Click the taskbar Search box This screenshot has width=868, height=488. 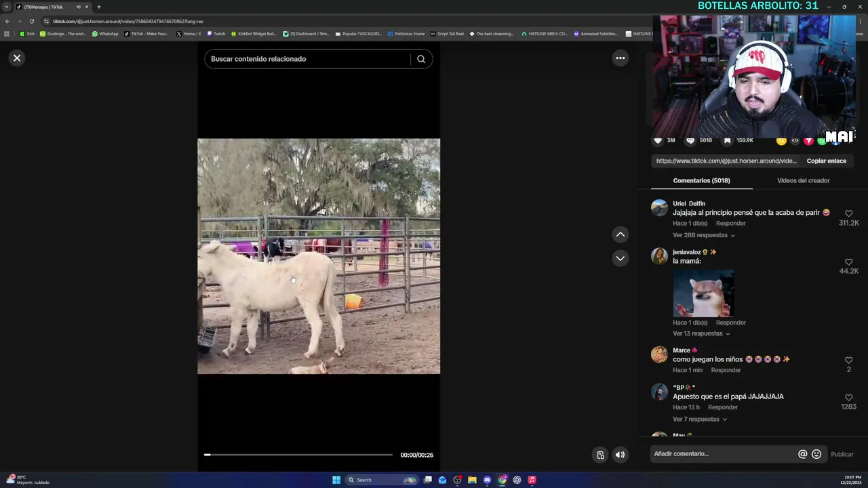(x=381, y=480)
